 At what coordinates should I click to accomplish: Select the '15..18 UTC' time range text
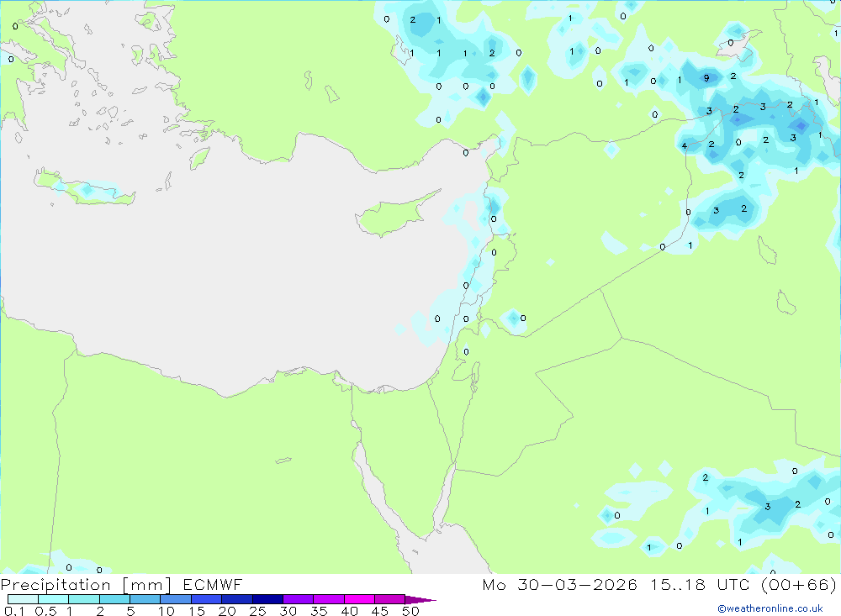pyautogui.click(x=700, y=584)
